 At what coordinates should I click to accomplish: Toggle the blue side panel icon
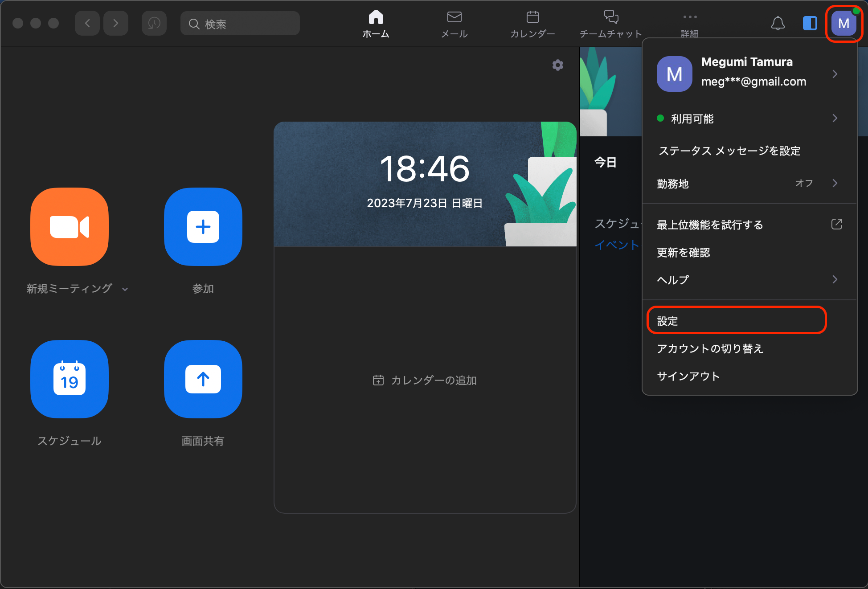coord(810,23)
